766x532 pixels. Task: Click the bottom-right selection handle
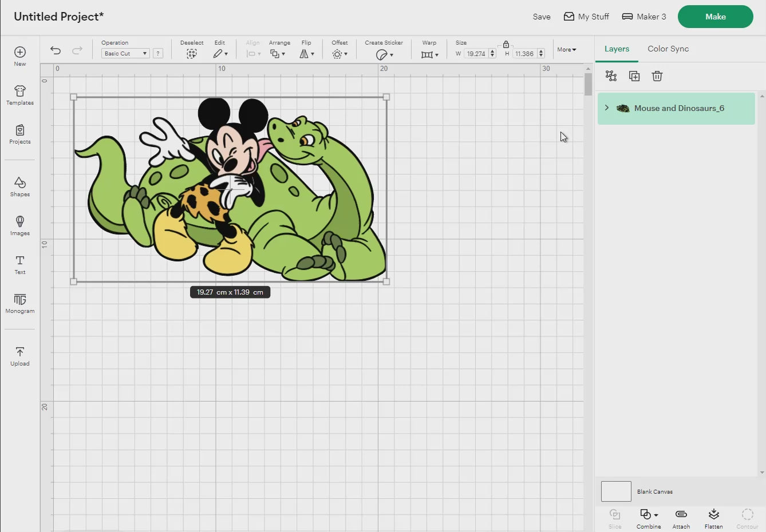pyautogui.click(x=386, y=281)
